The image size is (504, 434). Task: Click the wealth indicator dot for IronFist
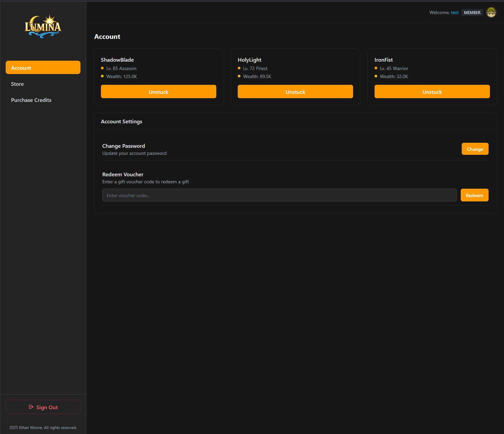point(376,76)
